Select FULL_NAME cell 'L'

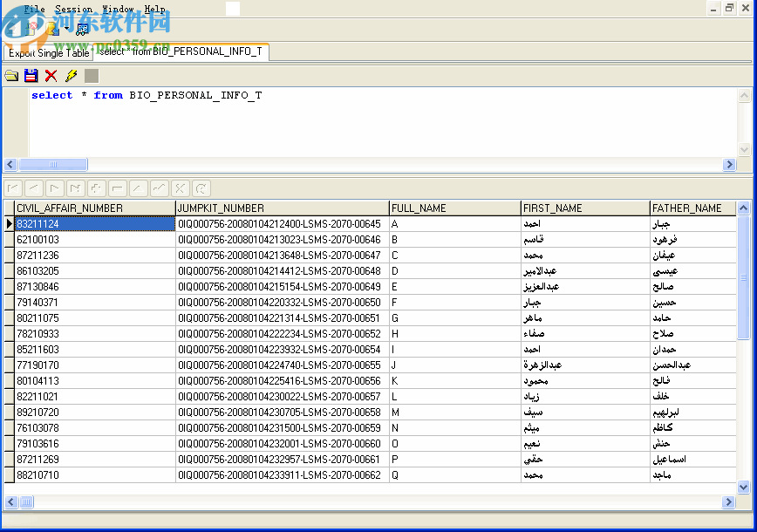pos(454,396)
